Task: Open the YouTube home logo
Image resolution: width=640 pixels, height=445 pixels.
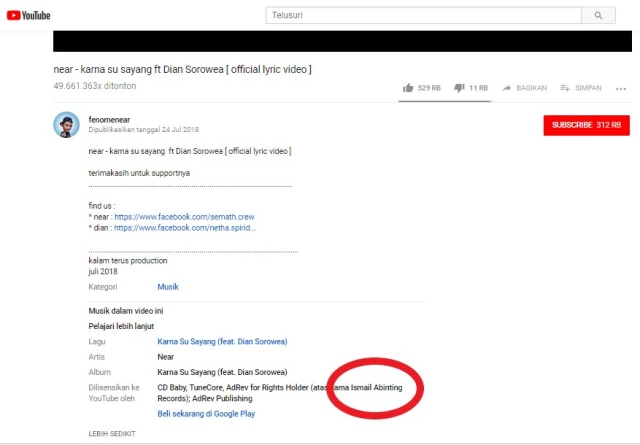Action: 29,16
